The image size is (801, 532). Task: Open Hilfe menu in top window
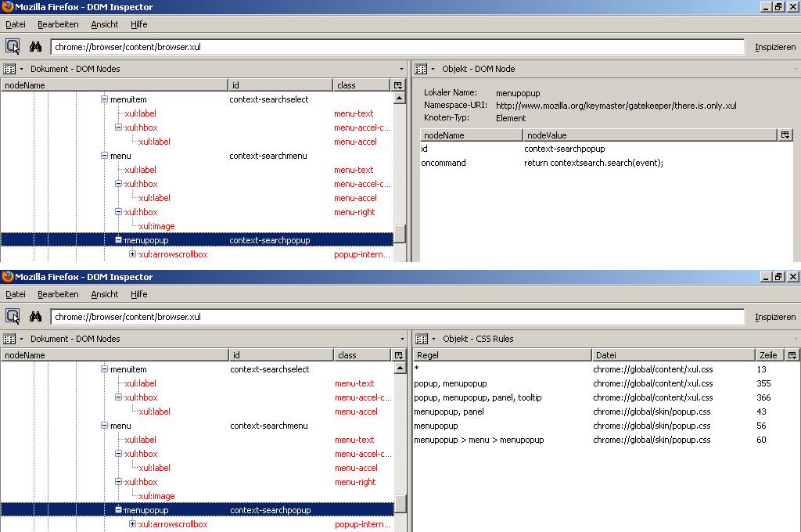coord(138,24)
